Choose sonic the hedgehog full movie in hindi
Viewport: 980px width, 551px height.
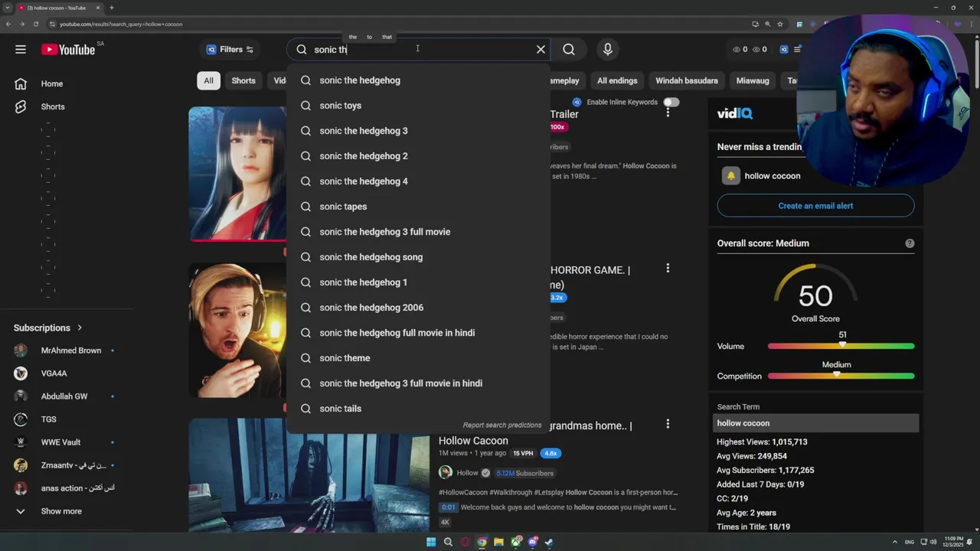418,333
